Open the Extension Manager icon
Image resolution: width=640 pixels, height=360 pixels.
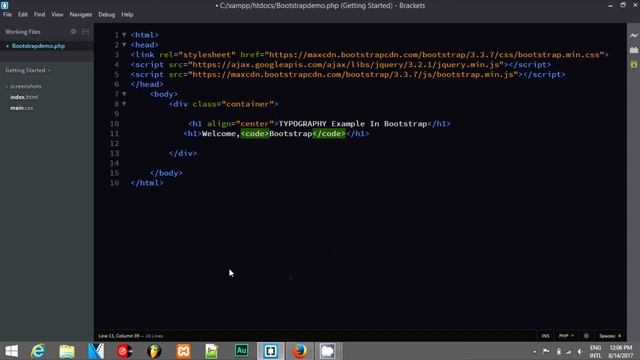pyautogui.click(x=633, y=50)
